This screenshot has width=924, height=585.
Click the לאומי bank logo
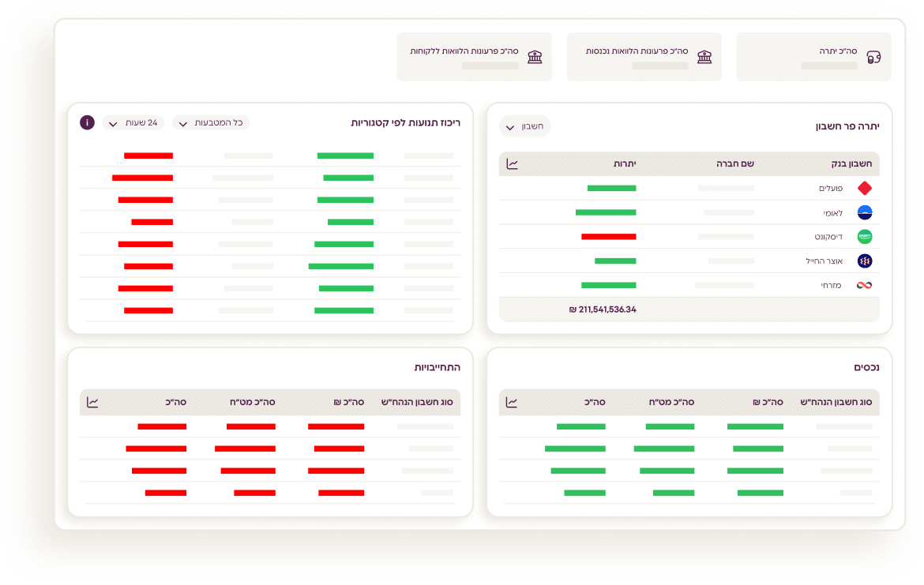click(x=865, y=212)
